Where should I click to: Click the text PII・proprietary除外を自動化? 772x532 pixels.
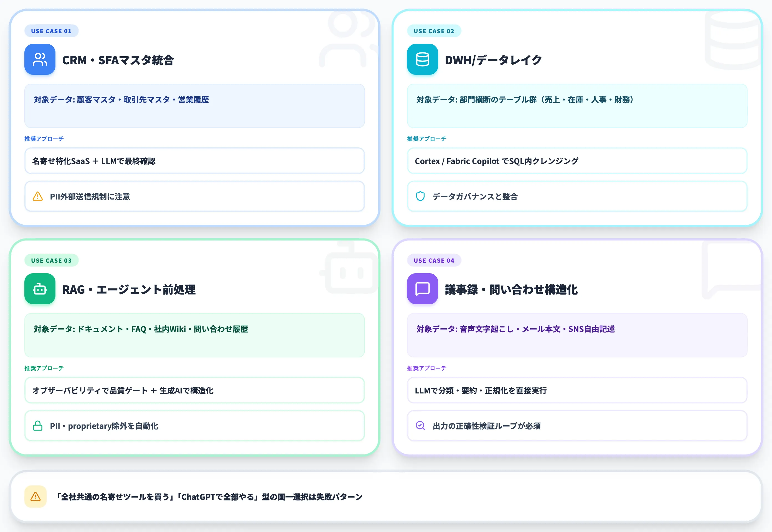click(x=104, y=426)
